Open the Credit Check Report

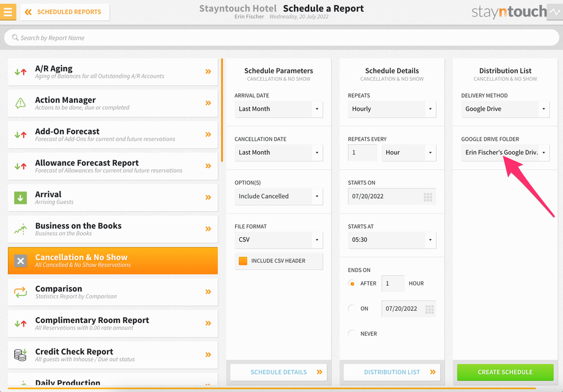click(113, 355)
